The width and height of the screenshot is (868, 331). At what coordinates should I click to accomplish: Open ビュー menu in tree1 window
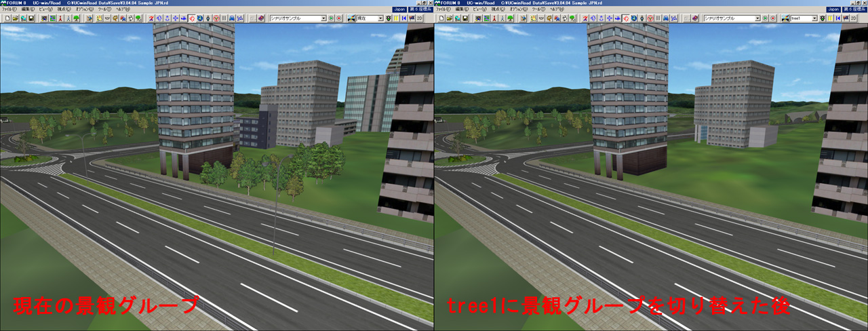pos(479,9)
